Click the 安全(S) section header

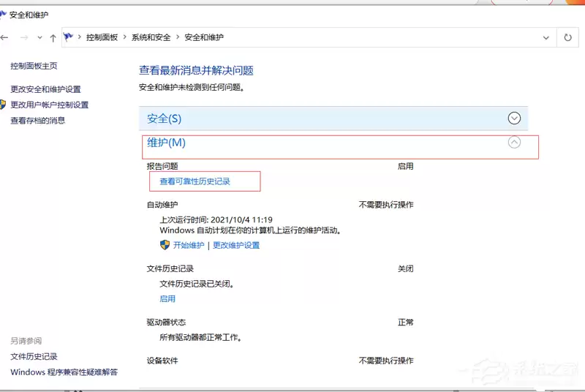coord(333,118)
